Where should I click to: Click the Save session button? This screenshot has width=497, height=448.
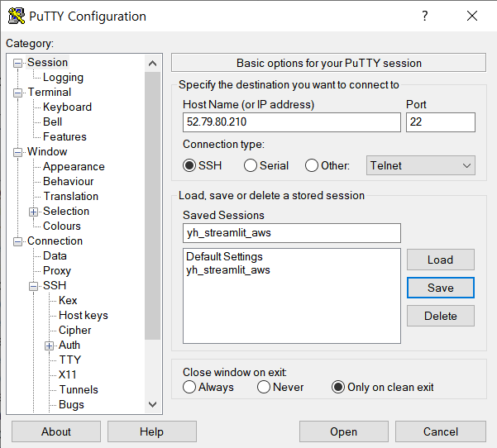pos(441,288)
